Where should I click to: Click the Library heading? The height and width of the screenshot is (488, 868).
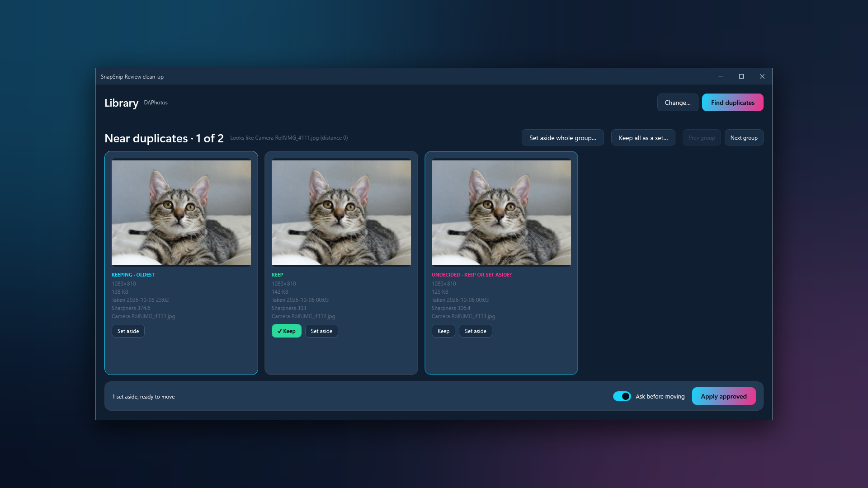coord(122,103)
